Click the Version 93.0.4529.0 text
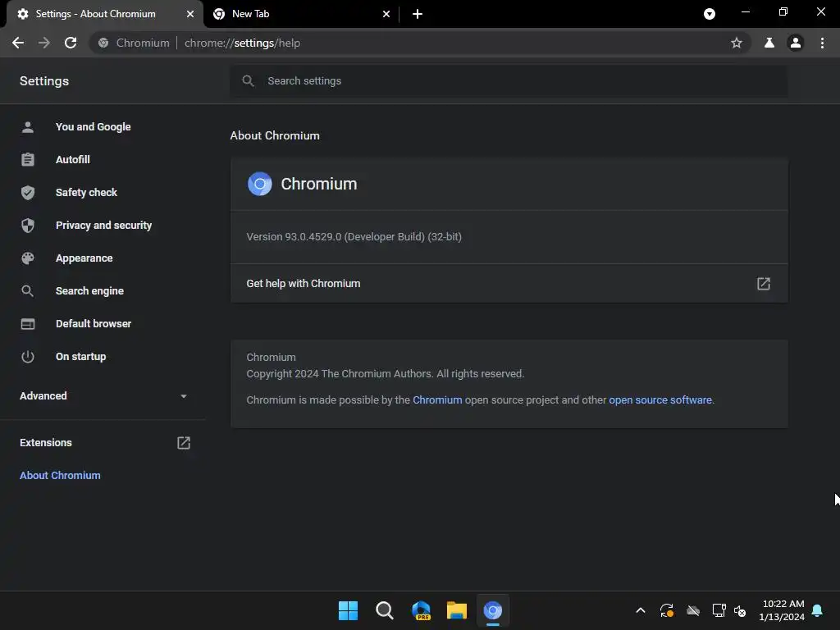This screenshot has width=840, height=630. click(354, 237)
